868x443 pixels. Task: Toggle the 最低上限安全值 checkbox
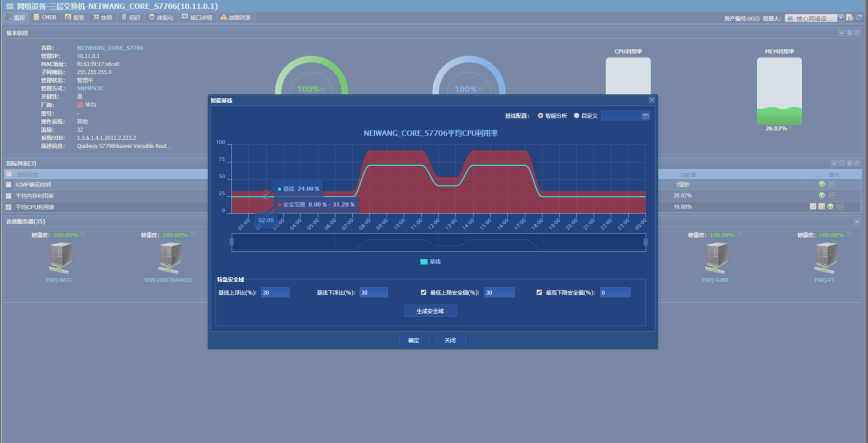pos(423,292)
